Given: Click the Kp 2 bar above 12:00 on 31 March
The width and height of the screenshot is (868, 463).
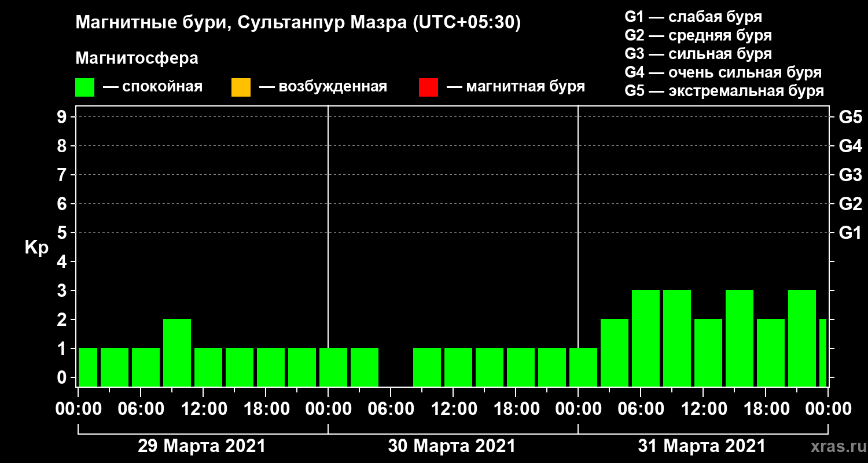Looking at the screenshot, I should click(x=708, y=352).
